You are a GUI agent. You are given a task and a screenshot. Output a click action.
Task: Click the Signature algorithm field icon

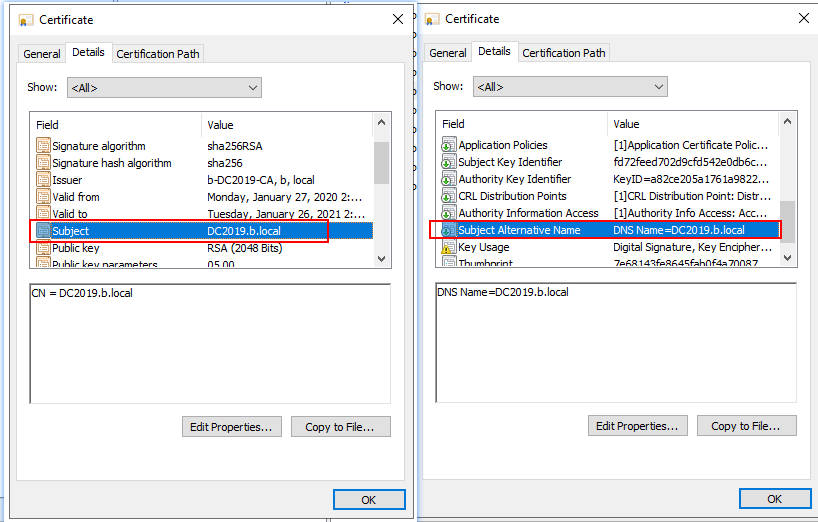pos(43,146)
